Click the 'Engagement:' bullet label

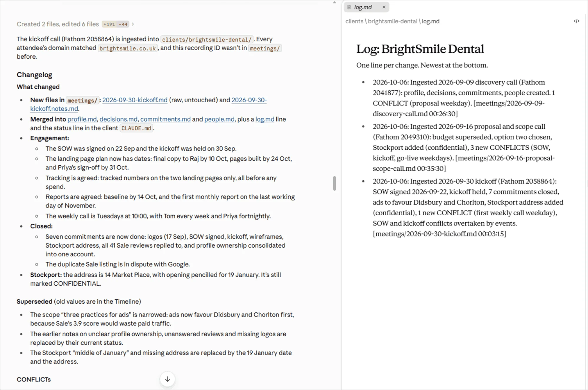(x=50, y=138)
